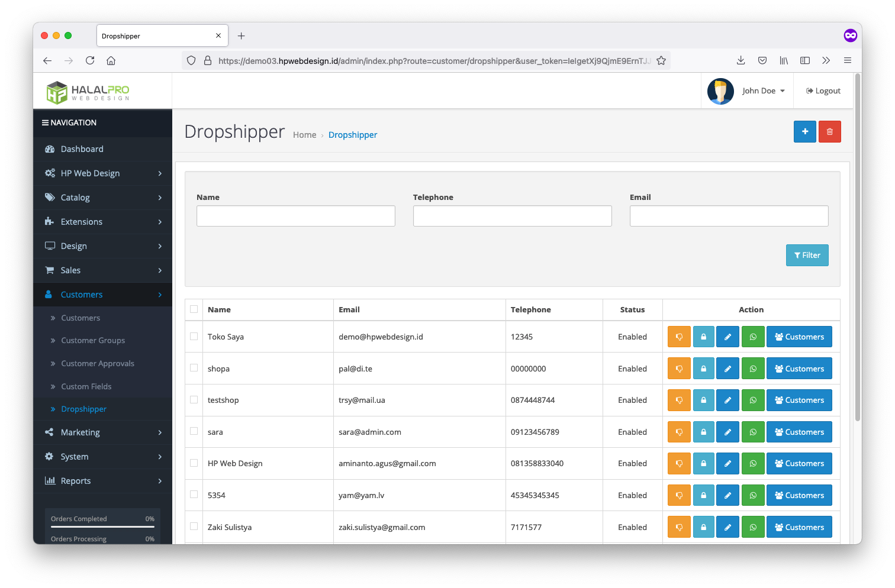Show the browser sidebar icon

tap(805, 60)
